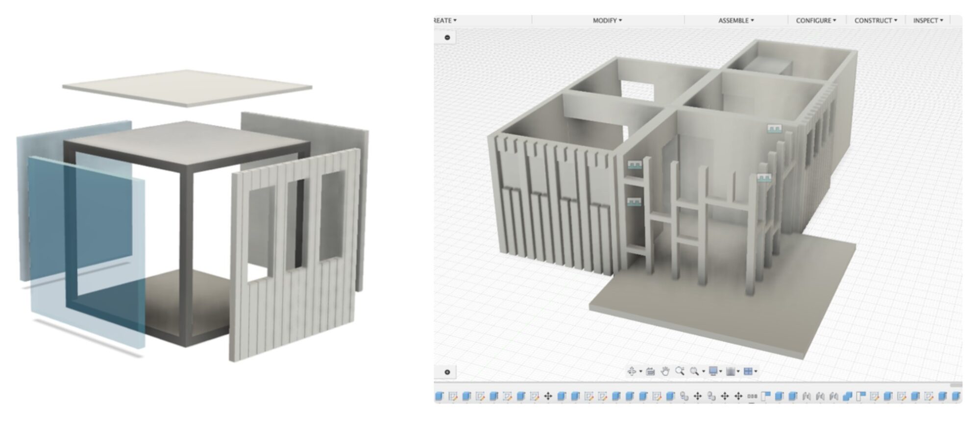Open the Orbit tool options dropdown
980x424 pixels.
pyautogui.click(x=640, y=372)
